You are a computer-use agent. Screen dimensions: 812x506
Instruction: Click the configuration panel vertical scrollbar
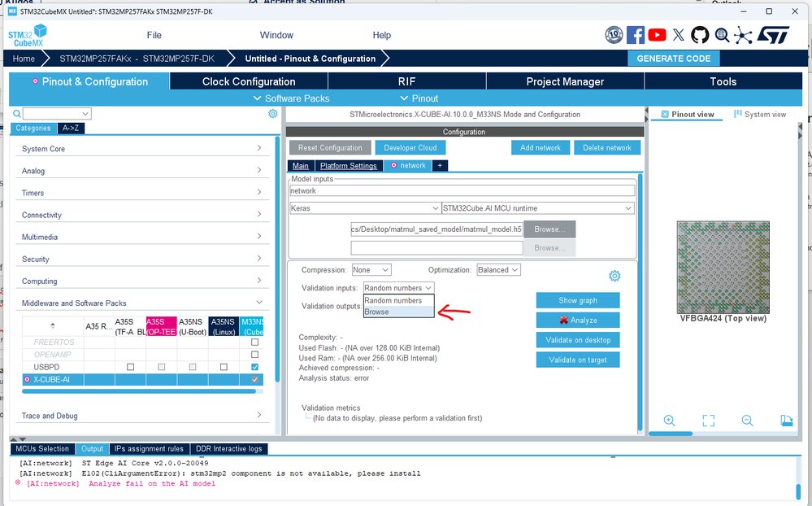(x=640, y=302)
